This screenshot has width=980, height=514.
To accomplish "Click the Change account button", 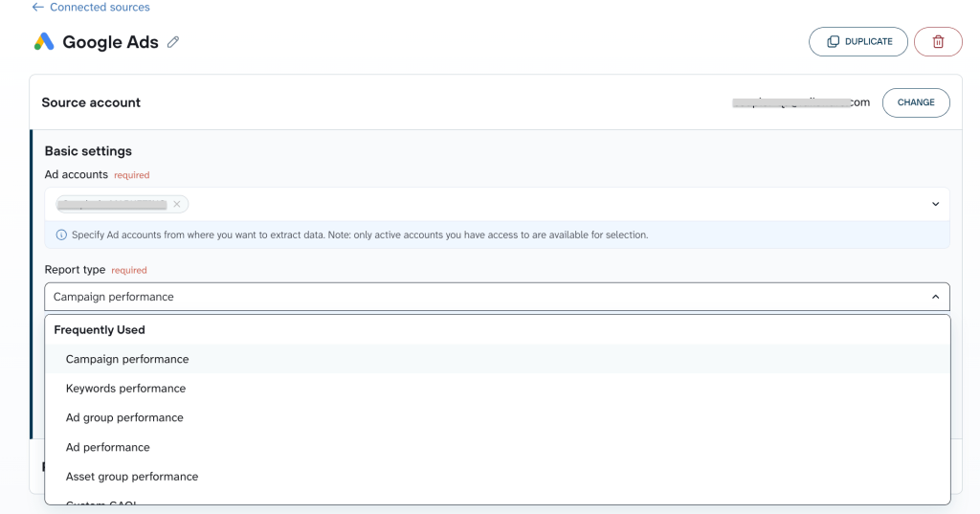I will (916, 102).
